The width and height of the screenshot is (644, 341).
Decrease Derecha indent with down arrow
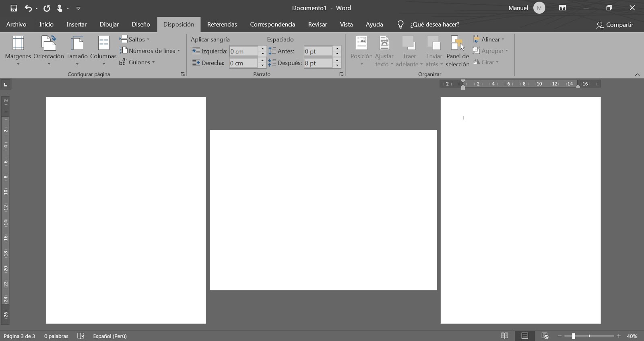[262, 66]
